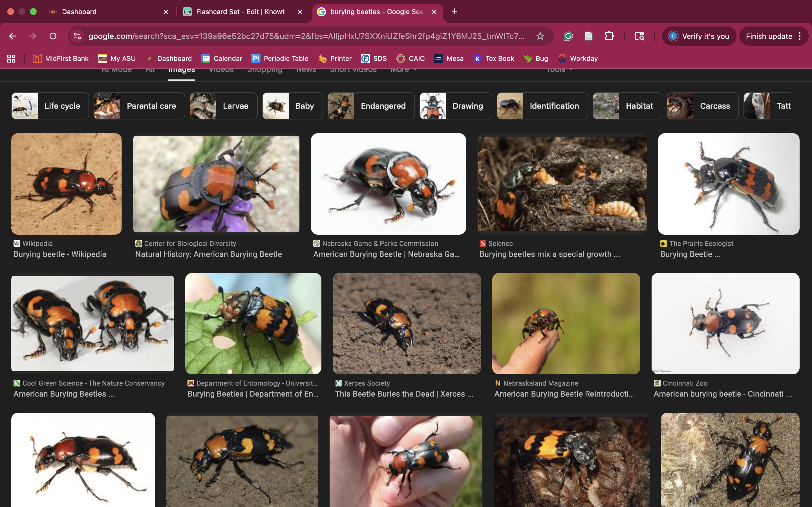Go back using the back arrow
This screenshot has height=507, width=812.
13,36
